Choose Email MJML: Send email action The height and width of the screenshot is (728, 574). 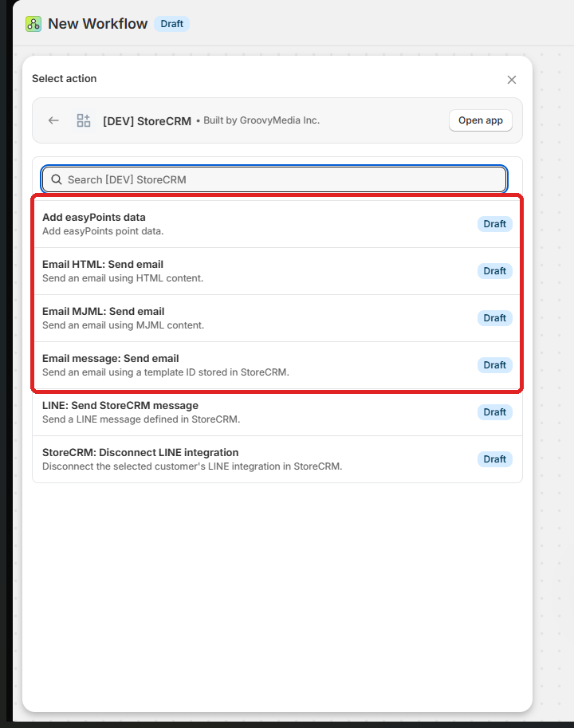(277, 318)
